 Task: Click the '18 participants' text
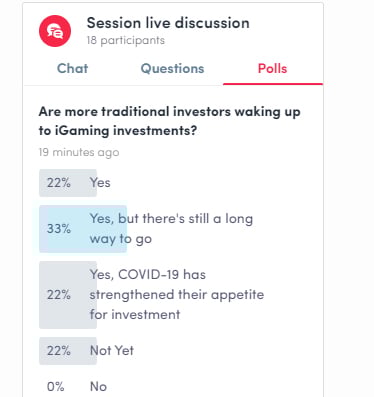tap(126, 40)
